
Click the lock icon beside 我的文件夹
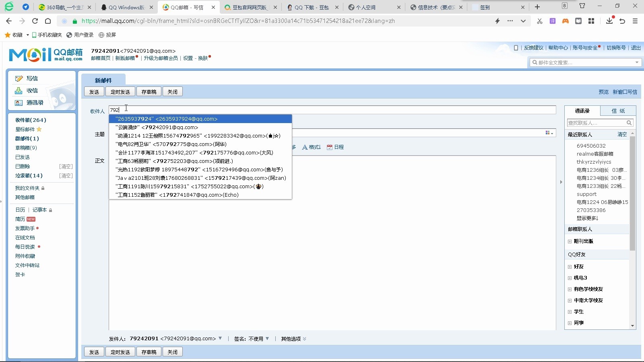pos(43,188)
